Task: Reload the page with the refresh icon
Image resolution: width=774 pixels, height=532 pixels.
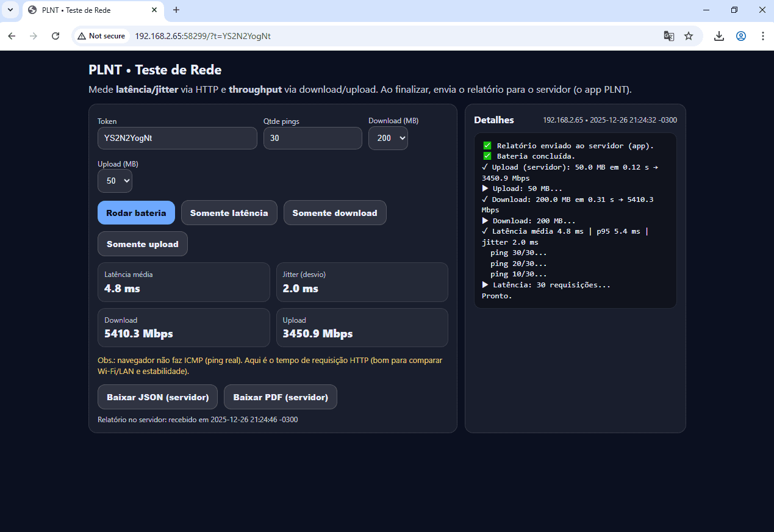Action: pos(56,36)
